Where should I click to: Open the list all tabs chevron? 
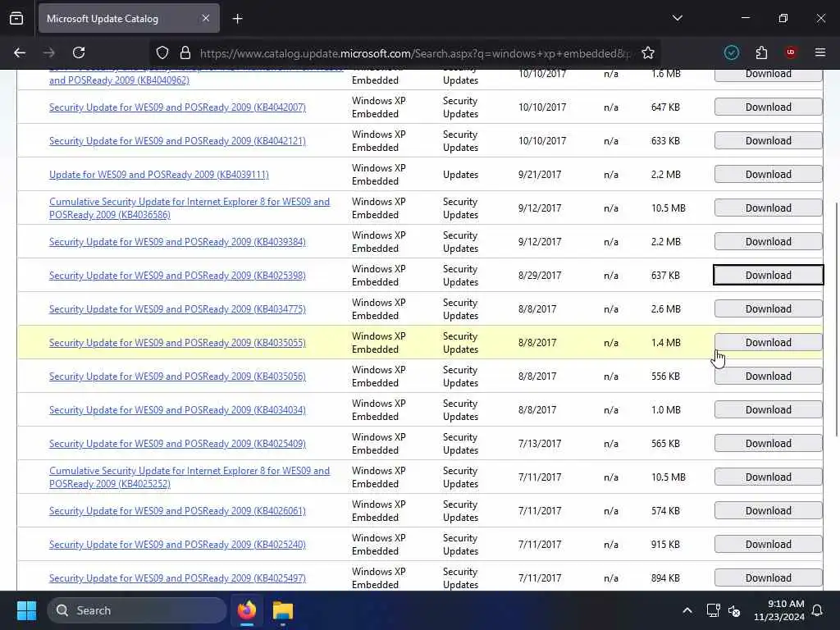click(677, 18)
